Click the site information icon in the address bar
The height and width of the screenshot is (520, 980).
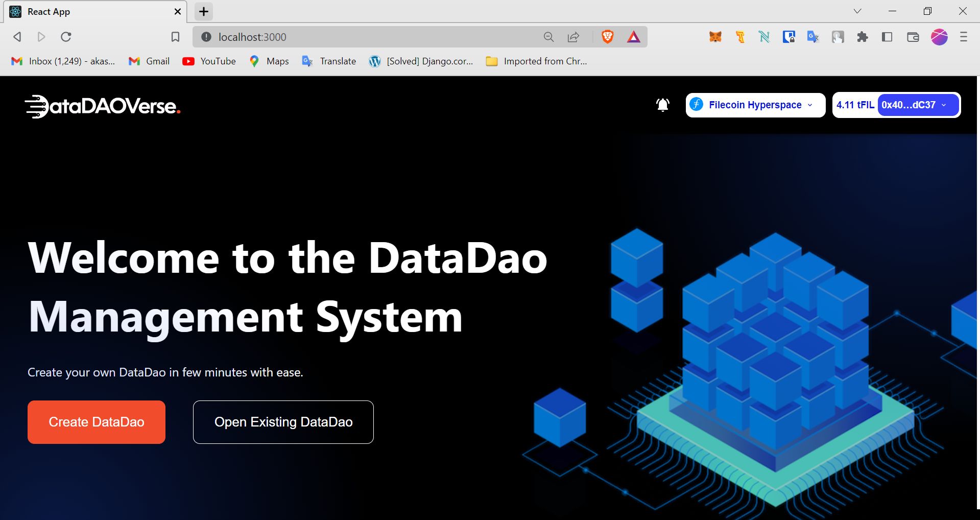tap(206, 37)
